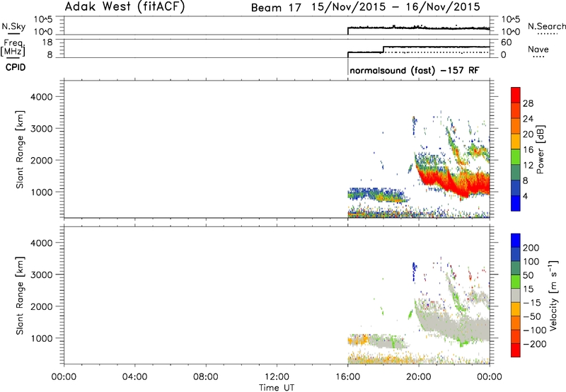Click the 'N.Sky' legend label
Screen dimensions: 566x392
pyautogui.click(x=13, y=26)
